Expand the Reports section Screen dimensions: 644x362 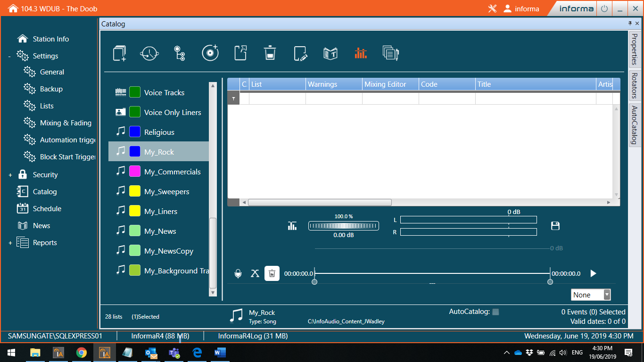tap(10, 242)
